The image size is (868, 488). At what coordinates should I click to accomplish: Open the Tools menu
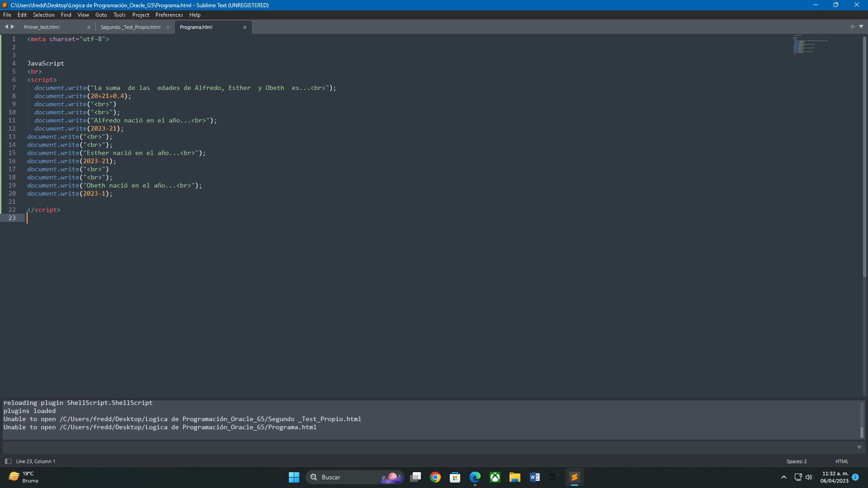[x=119, y=15]
